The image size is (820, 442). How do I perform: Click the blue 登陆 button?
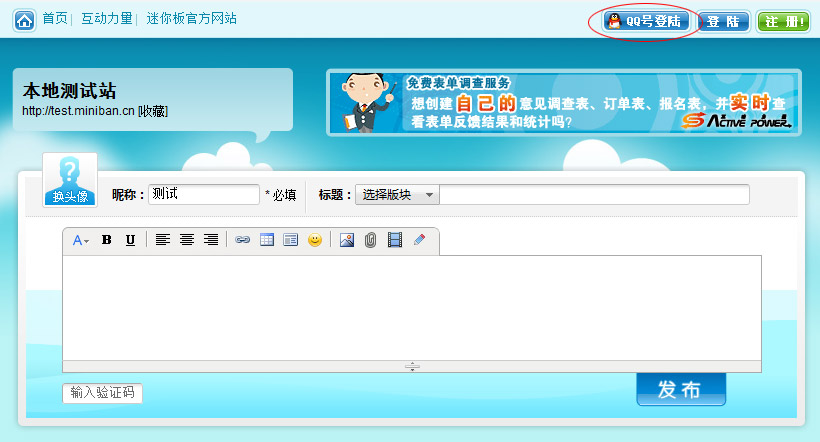coord(723,22)
